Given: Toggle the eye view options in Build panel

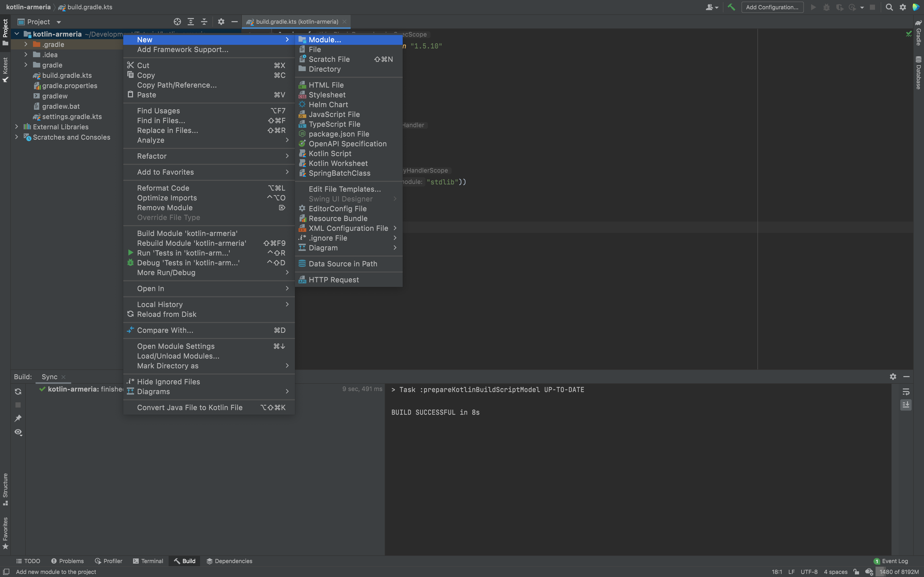Looking at the screenshot, I should click(18, 432).
